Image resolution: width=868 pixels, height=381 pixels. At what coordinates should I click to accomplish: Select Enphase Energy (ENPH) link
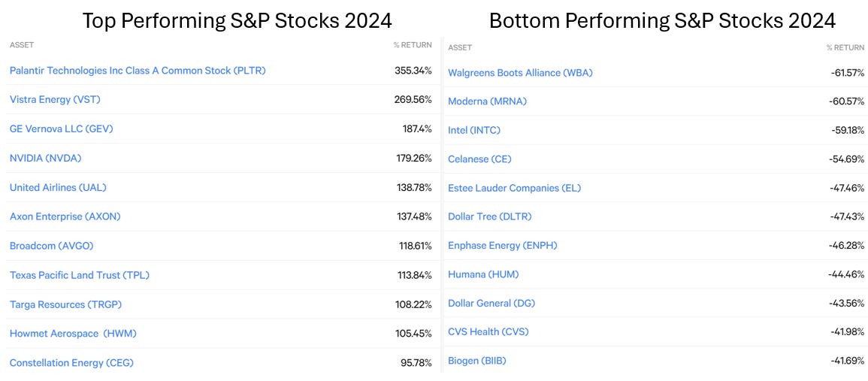pyautogui.click(x=503, y=245)
